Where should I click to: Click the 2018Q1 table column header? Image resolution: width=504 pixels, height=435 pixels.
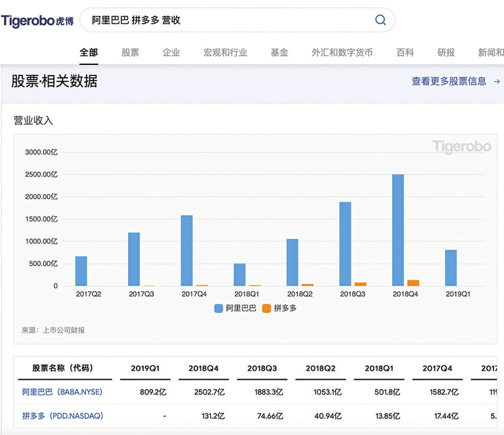click(x=379, y=368)
